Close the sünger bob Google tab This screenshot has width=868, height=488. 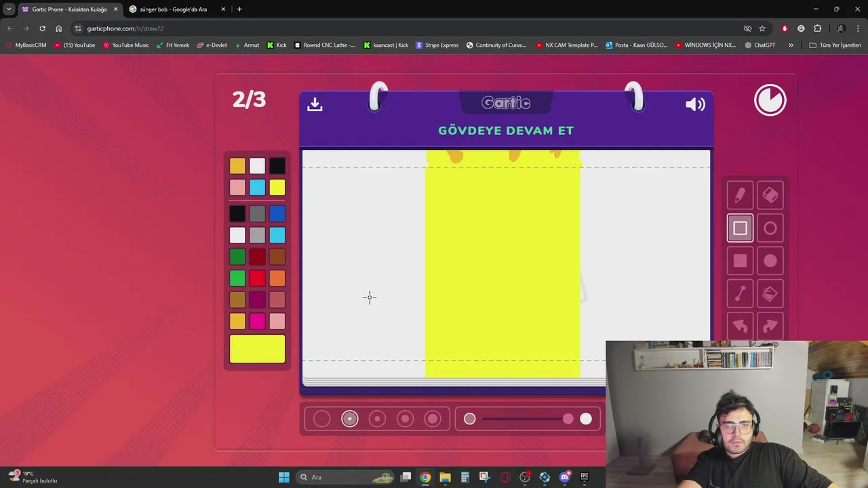pos(223,9)
